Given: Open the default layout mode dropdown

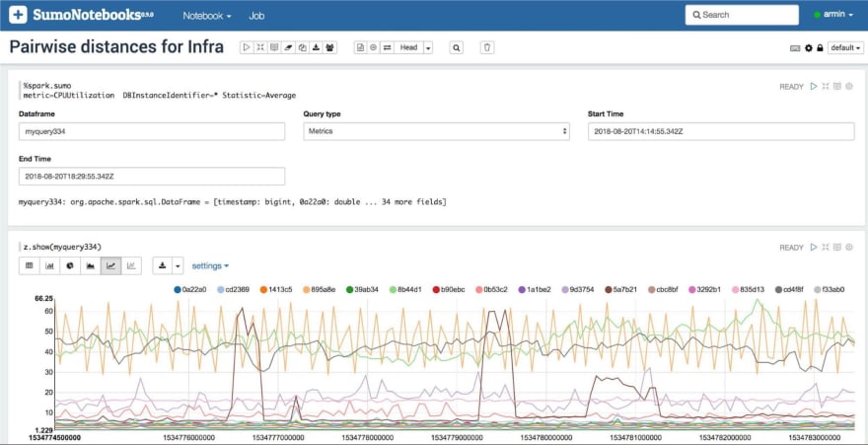Looking at the screenshot, I should [846, 48].
